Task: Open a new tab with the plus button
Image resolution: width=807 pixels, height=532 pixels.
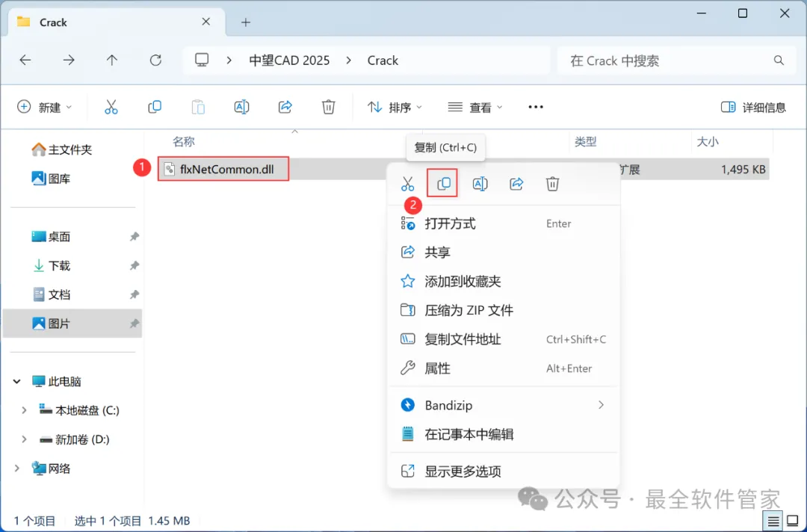Action: tap(246, 22)
